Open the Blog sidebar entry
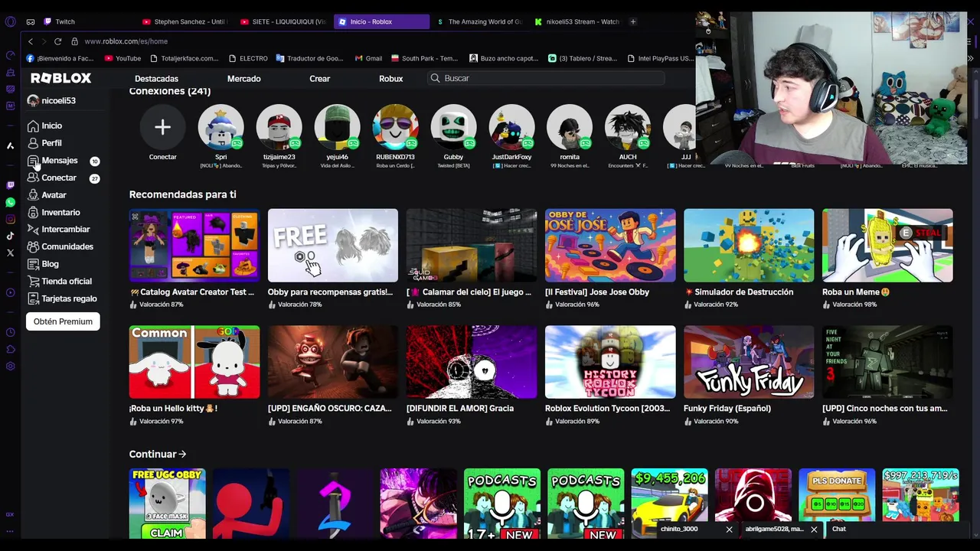 tap(44, 264)
